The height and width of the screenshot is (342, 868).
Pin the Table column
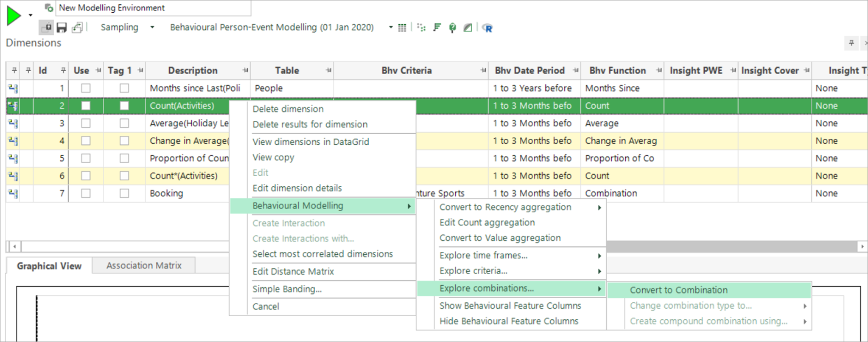(x=328, y=71)
